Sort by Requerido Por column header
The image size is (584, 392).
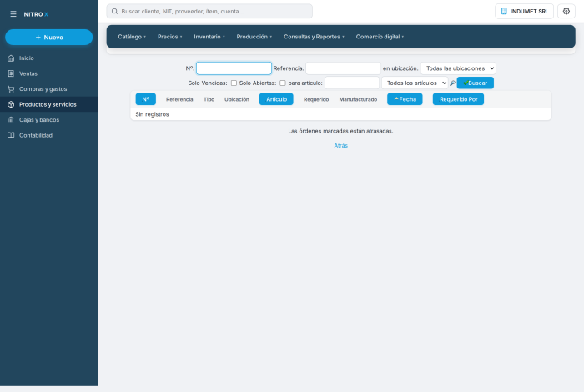click(x=458, y=99)
